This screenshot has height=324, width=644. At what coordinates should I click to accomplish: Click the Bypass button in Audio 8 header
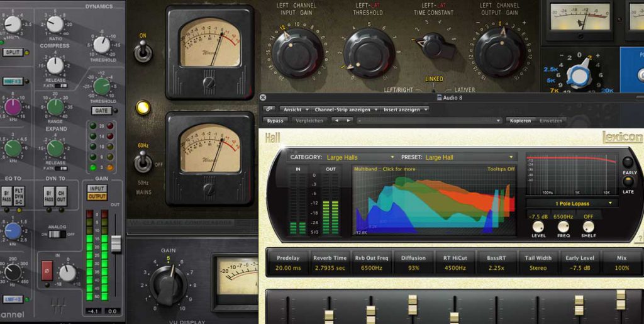[x=275, y=121]
